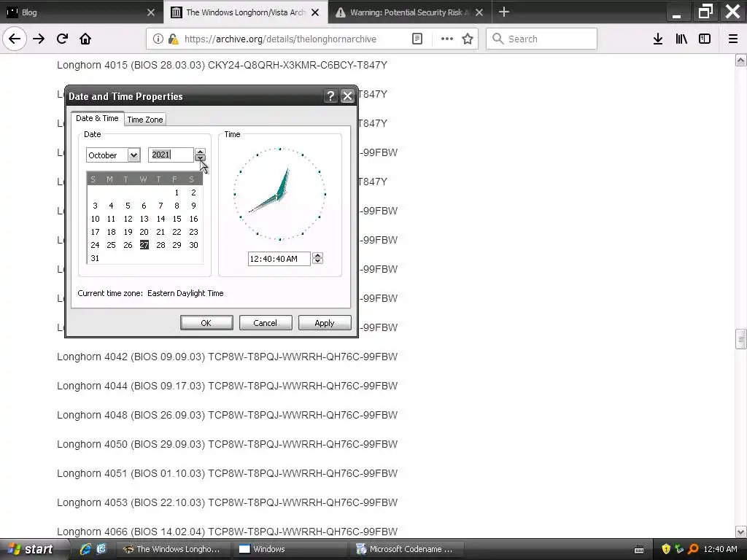Show site information icon in address bar
The image size is (747, 560).
[158, 39]
